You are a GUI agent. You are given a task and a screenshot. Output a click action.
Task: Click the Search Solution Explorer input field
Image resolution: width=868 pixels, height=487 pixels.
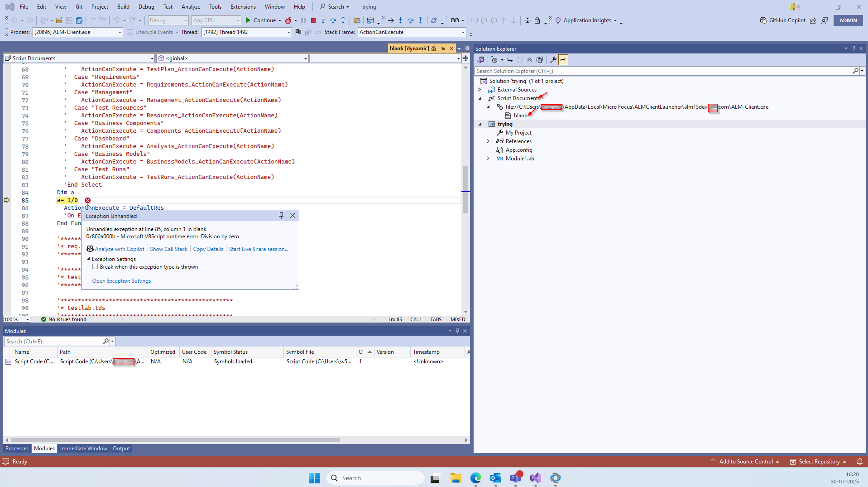tap(664, 71)
